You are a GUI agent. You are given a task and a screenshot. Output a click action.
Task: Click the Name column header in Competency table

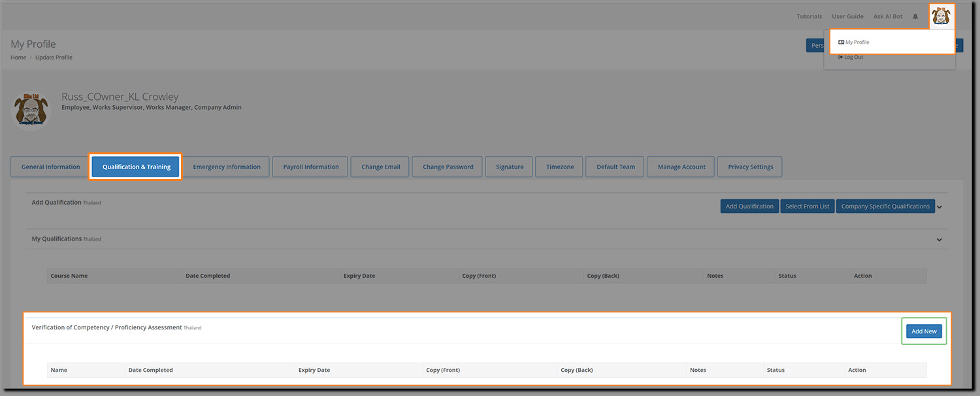(x=59, y=370)
